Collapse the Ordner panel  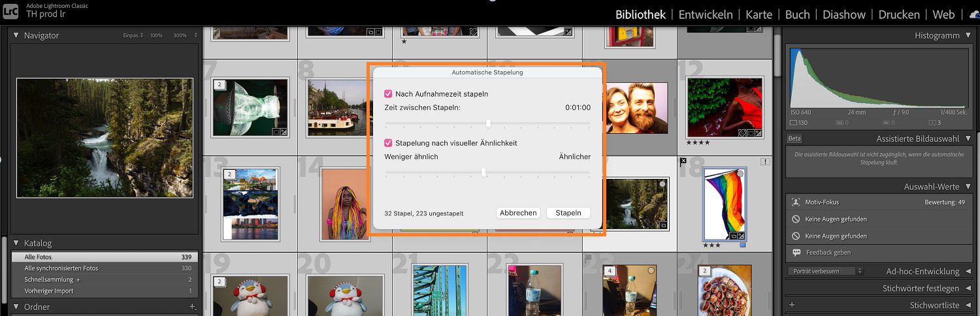16,307
